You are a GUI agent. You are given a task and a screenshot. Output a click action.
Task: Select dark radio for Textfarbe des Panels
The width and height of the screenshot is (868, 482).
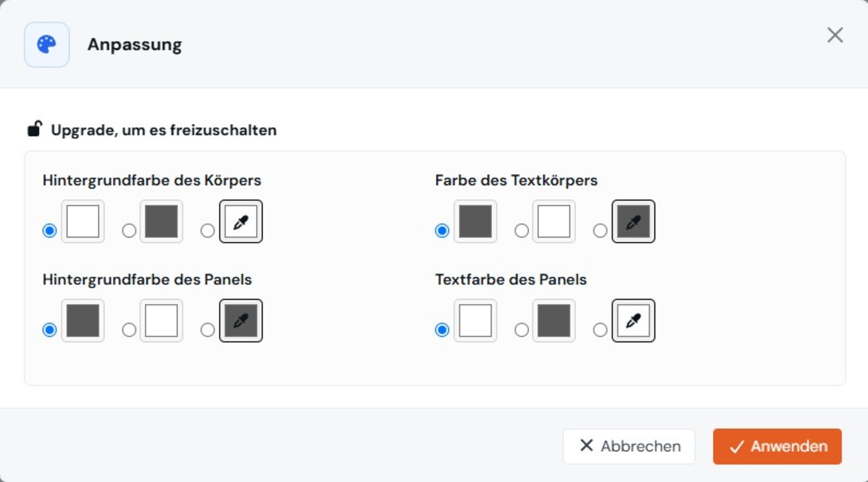click(521, 330)
